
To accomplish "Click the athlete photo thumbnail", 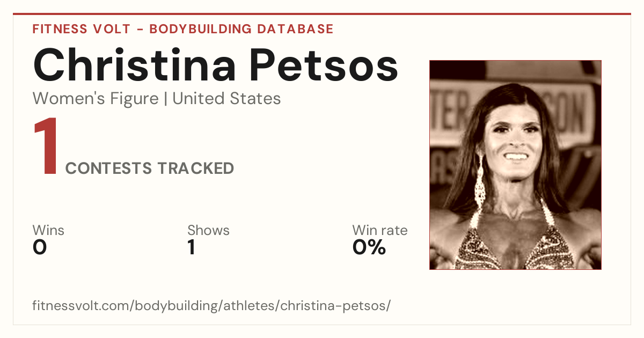I will tap(515, 165).
